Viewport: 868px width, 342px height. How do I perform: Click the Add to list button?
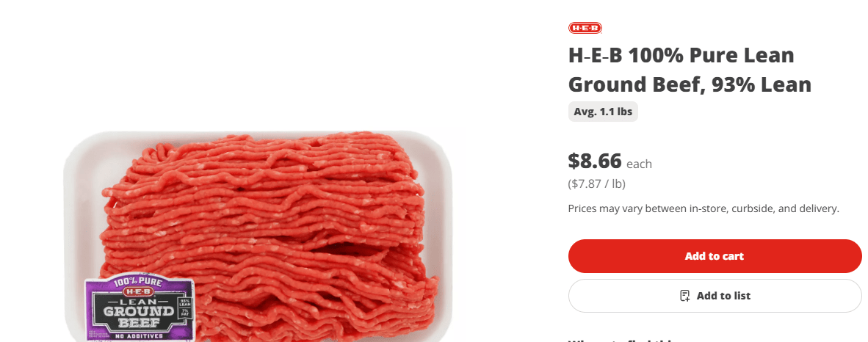(715, 296)
